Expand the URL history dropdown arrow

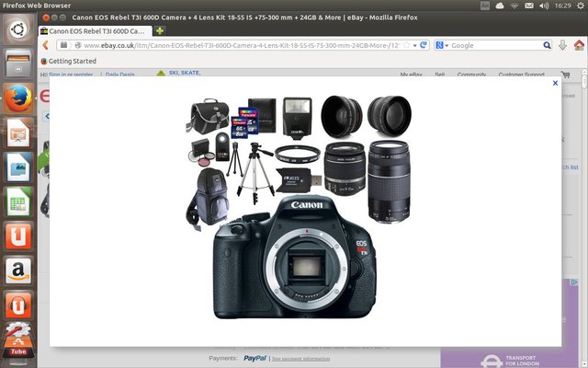[415, 45]
